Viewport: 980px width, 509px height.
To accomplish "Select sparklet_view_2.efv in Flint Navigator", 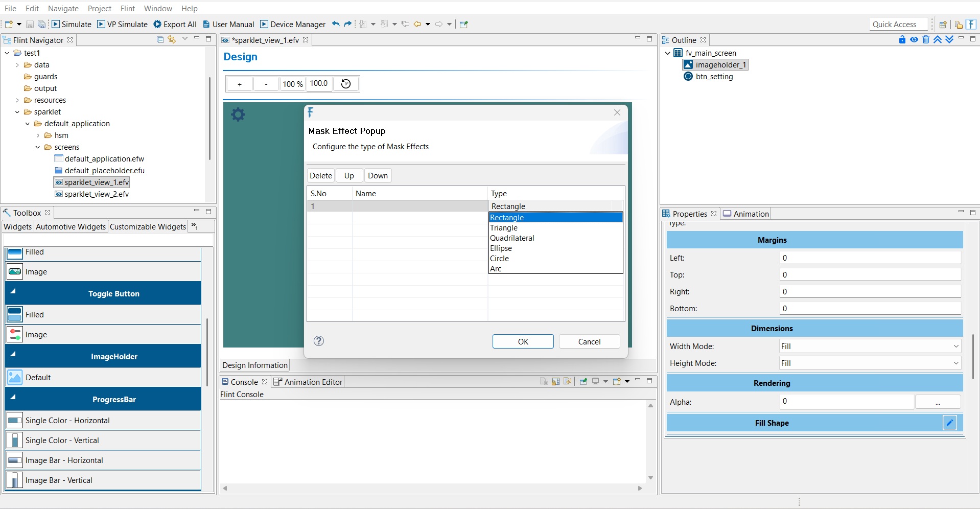I will 97,194.
